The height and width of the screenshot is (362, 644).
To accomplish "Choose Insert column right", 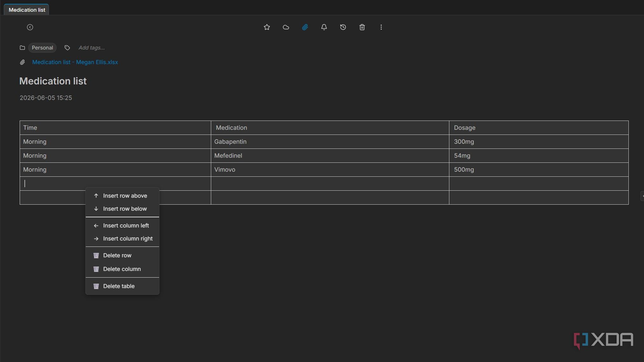I will 122,239.
